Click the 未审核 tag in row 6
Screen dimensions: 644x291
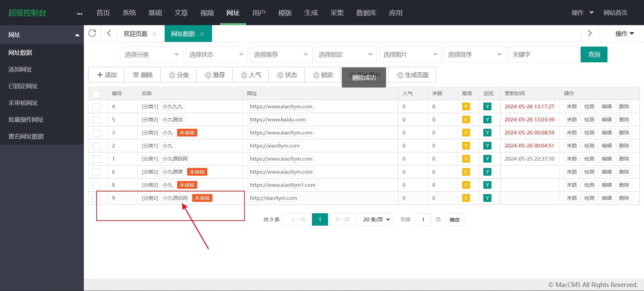[197, 172]
